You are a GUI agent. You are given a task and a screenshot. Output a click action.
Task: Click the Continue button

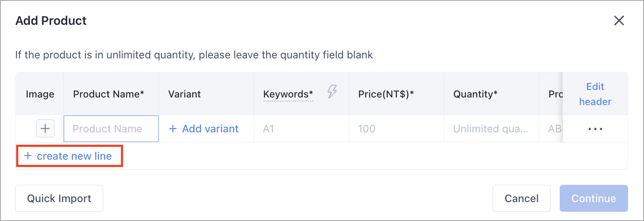594,198
